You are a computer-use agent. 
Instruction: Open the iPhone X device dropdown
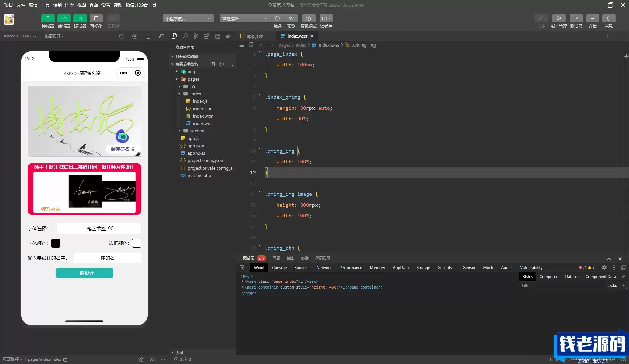(20, 36)
